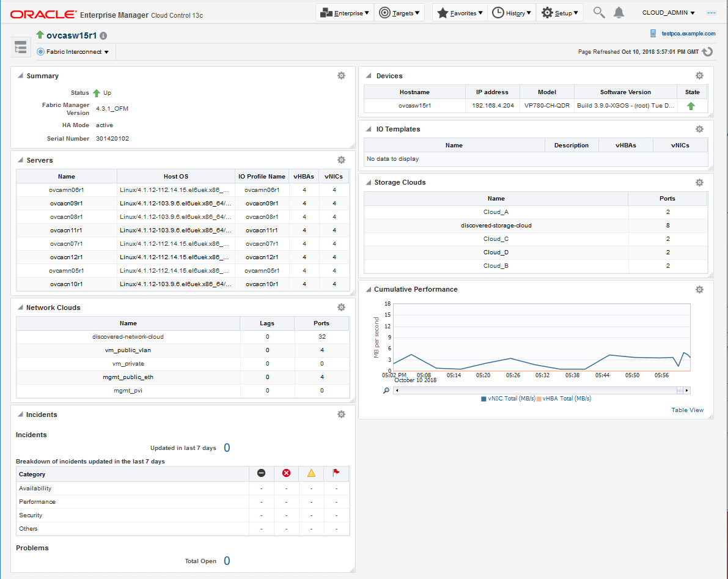Sort Devices table by Hostname column
This screenshot has width=728, height=579.
click(414, 92)
